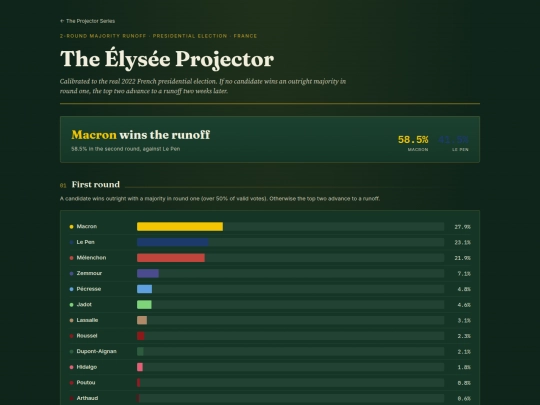Viewport: 540px width, 405px height.
Task: Click the Lassalle tan color dot
Action: [x=72, y=320]
